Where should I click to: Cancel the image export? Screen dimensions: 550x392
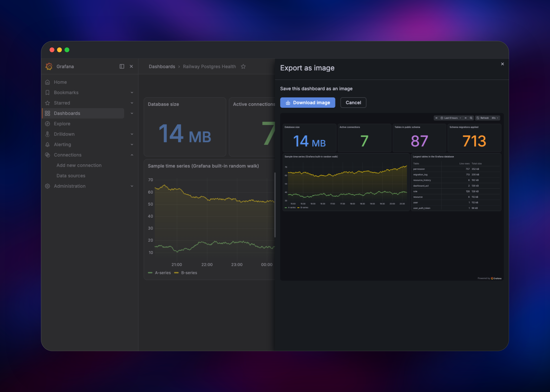point(353,103)
